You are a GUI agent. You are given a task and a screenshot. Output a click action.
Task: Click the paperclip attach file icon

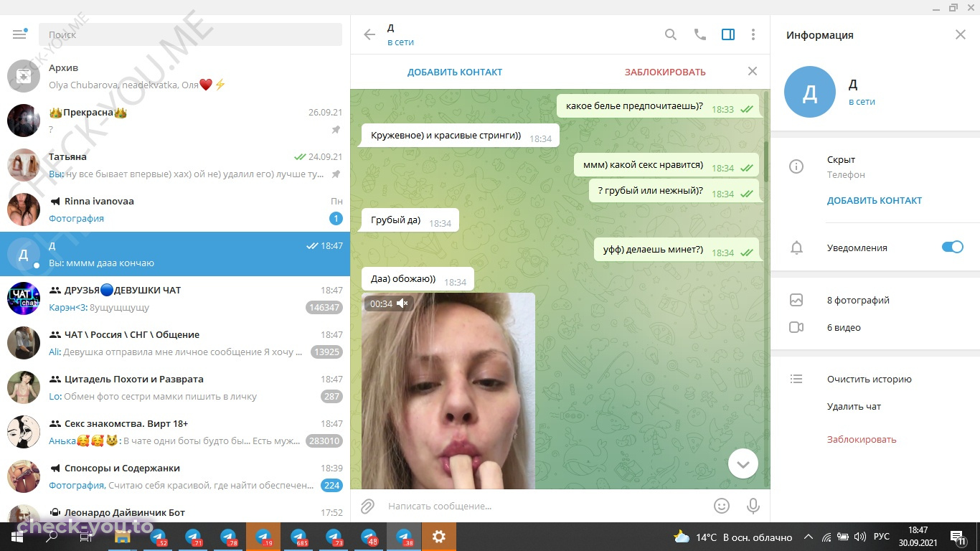(367, 506)
